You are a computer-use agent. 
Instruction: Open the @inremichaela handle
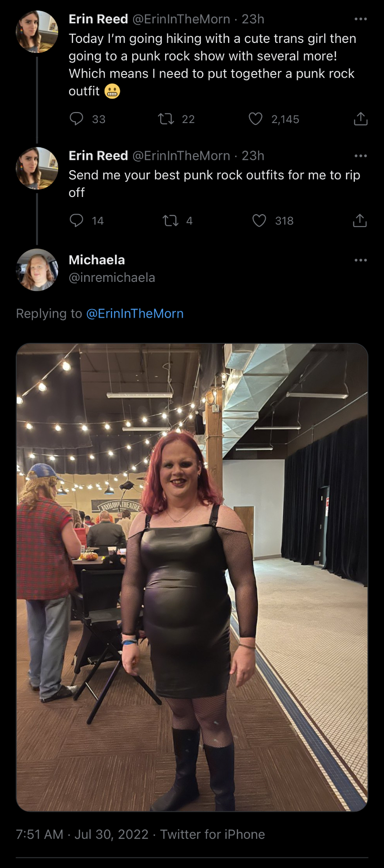coord(112,278)
